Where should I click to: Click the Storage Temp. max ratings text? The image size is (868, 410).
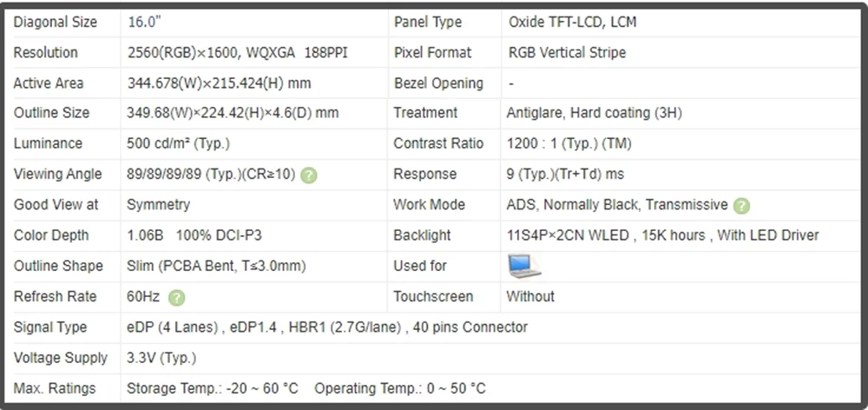pos(213,388)
